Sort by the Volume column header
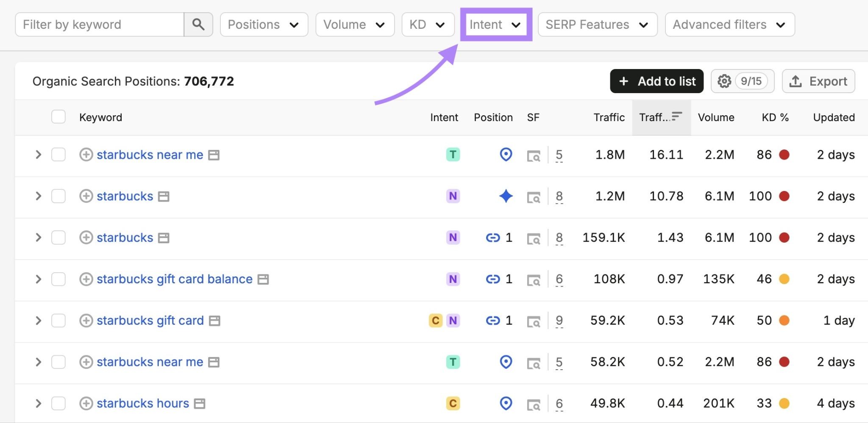The height and width of the screenshot is (423, 868). tap(716, 117)
